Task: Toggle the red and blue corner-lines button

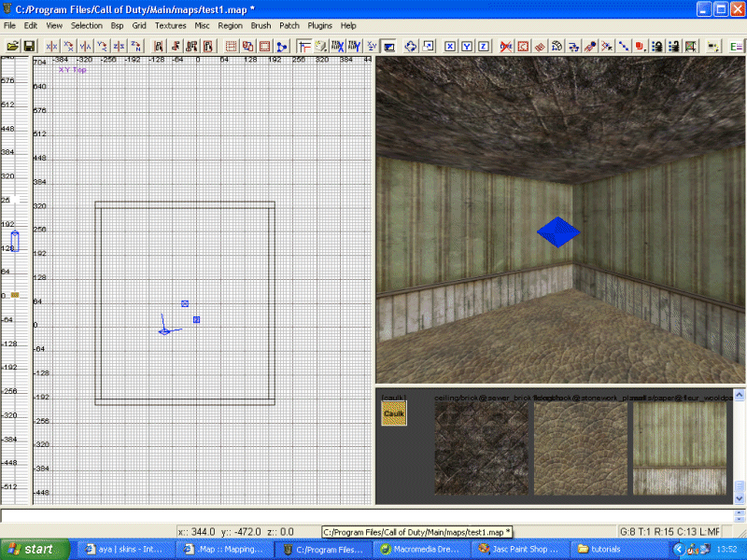Action: tap(304, 46)
